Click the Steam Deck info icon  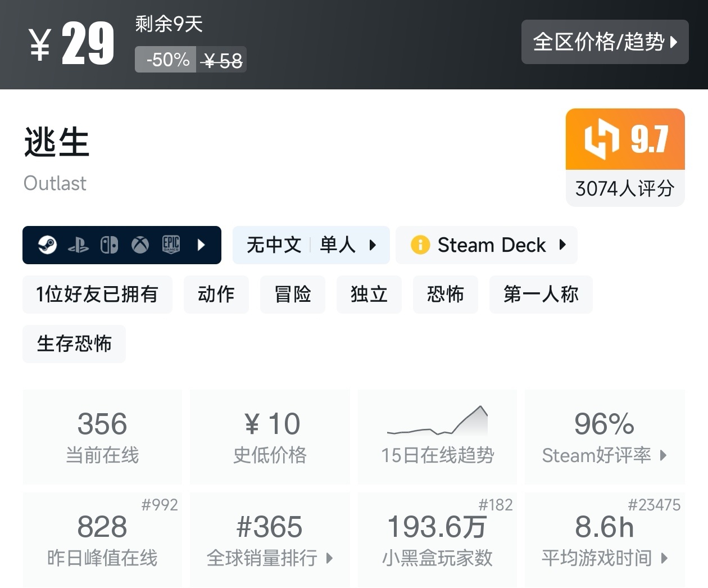[x=420, y=245]
